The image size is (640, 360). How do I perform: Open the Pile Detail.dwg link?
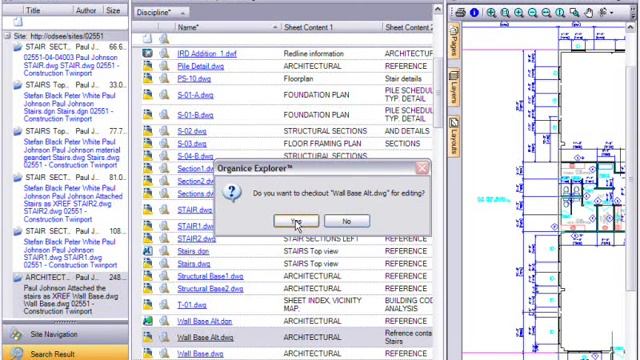[200, 66]
